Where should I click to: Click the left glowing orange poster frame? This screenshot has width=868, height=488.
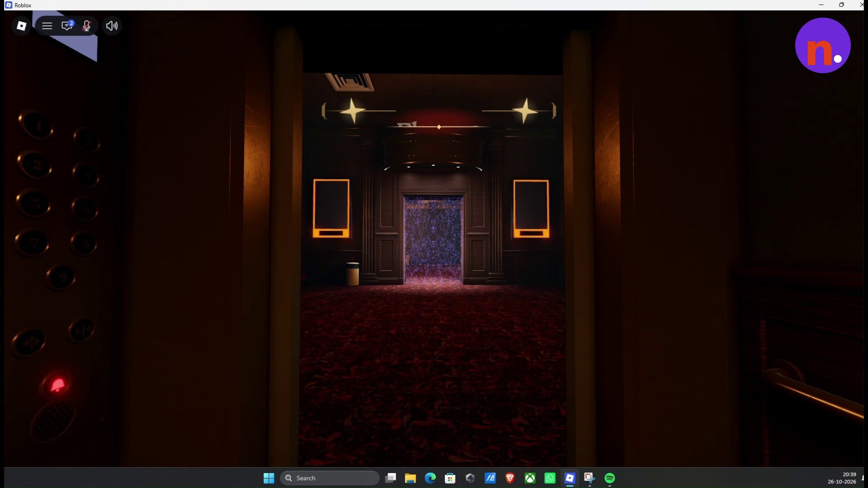click(331, 208)
